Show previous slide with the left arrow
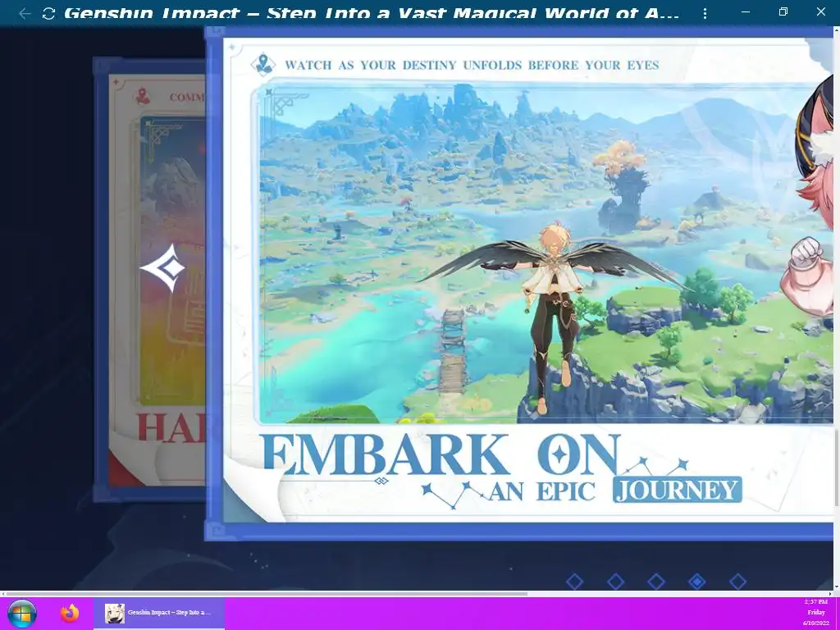840x630 pixels. coord(162,268)
